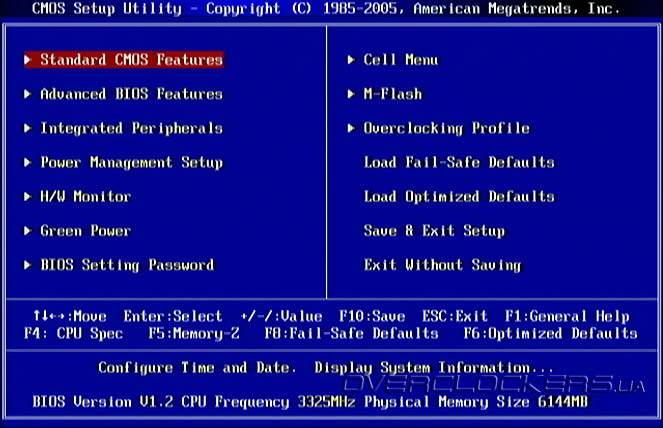
Task: Select Exit Without Saving
Action: pos(442,265)
